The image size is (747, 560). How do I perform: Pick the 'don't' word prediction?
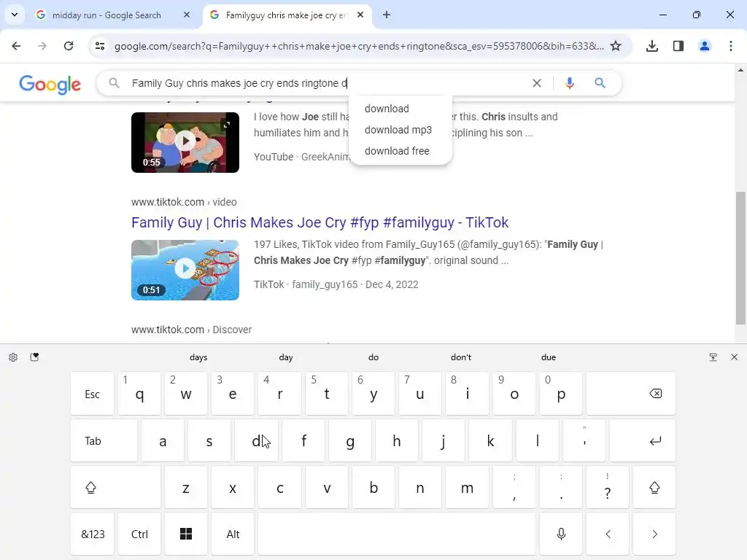point(461,357)
